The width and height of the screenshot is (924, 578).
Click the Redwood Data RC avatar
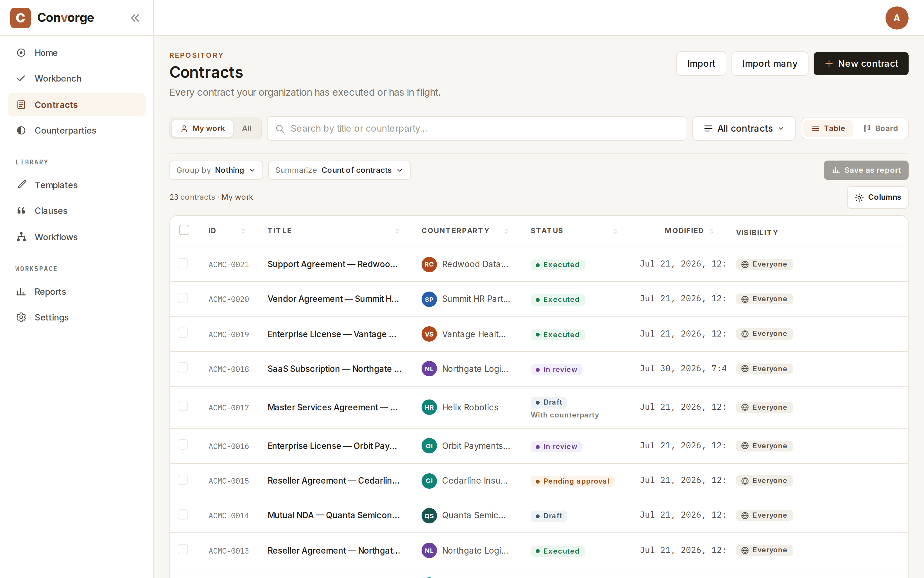coord(429,265)
